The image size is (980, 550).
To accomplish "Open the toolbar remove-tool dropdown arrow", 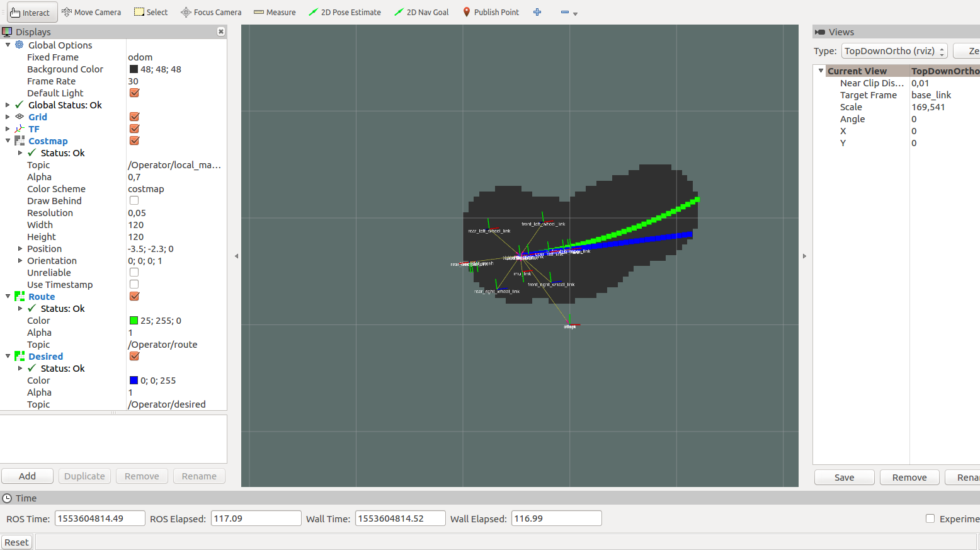I will (x=575, y=13).
